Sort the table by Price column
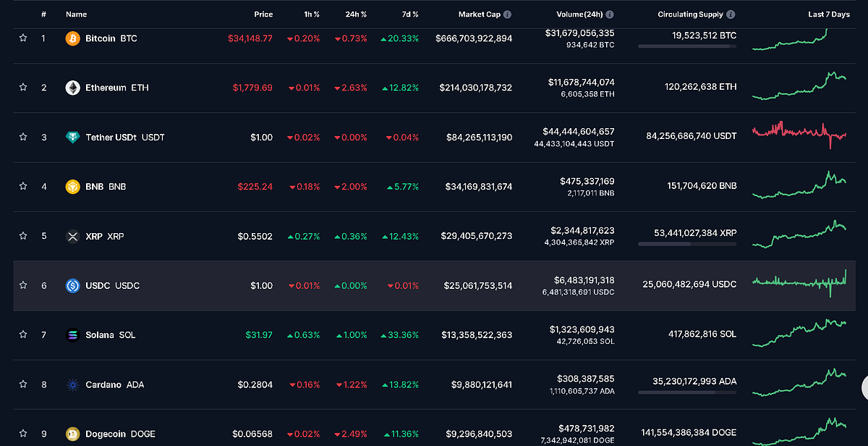868x446 pixels. pos(263,14)
